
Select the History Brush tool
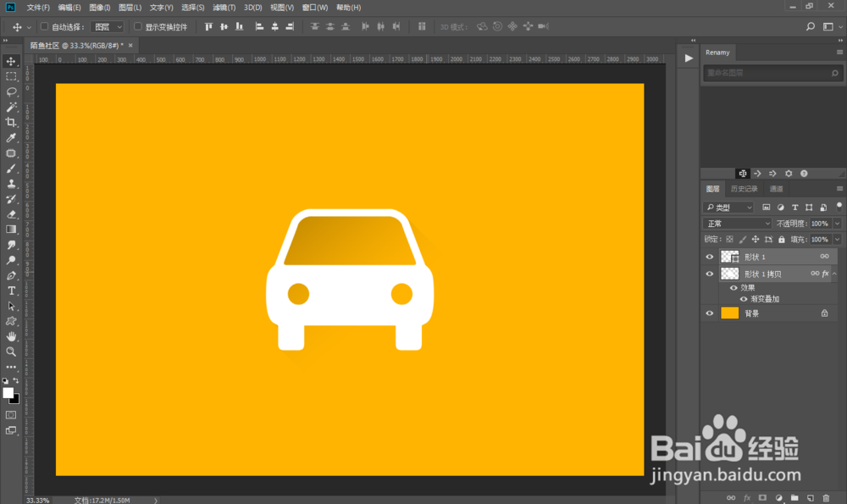coord(11,199)
